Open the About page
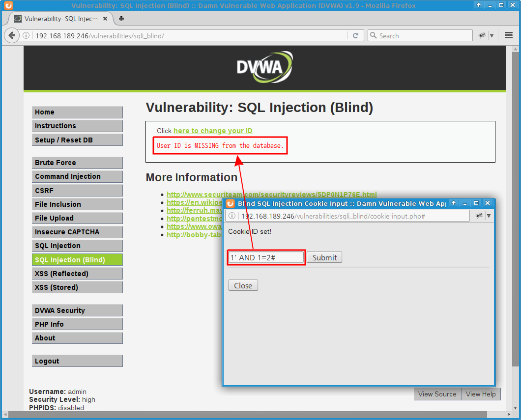This screenshot has width=521, height=420. pos(77,338)
